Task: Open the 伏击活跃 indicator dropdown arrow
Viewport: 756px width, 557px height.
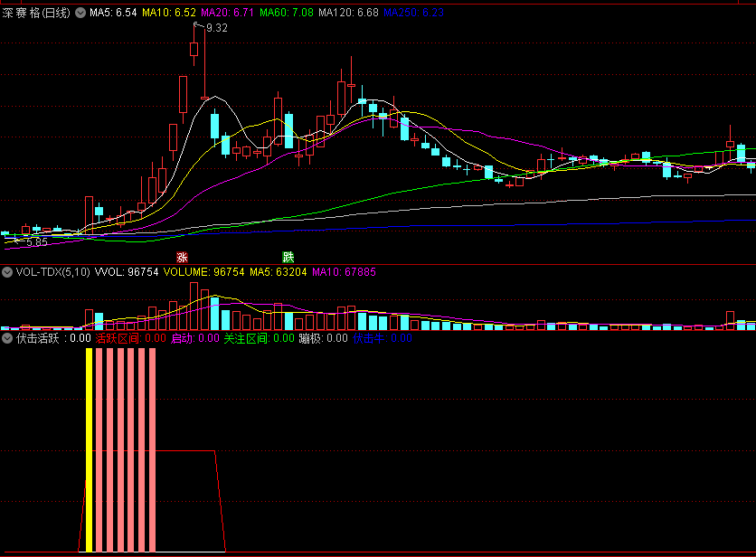Action: click(6, 338)
